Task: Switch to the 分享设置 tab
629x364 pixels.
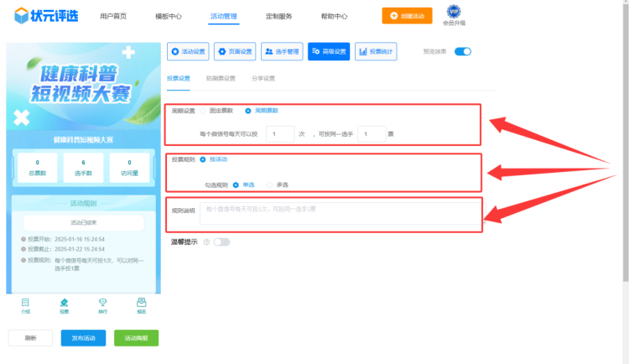Action: 263,78
